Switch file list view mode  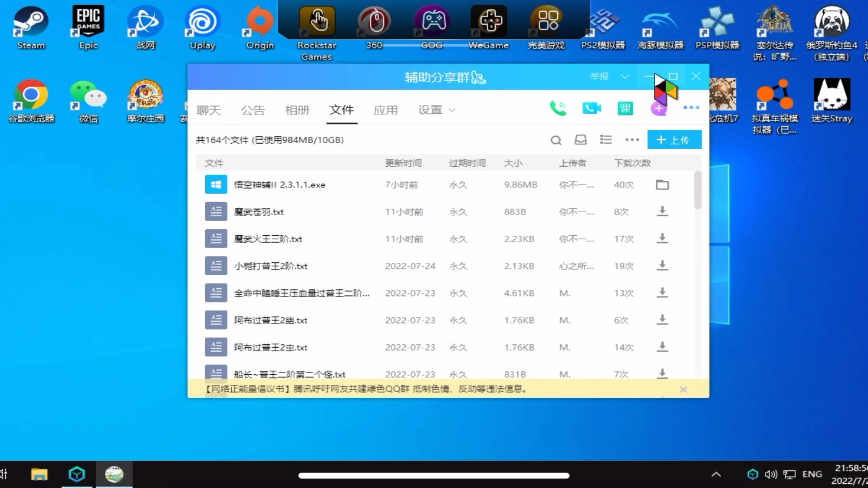606,140
